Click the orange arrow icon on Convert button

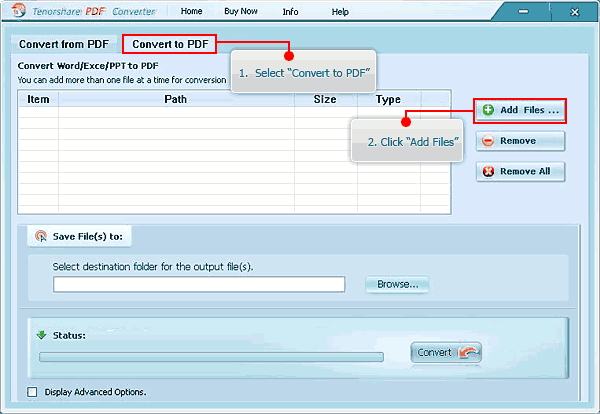click(x=468, y=352)
